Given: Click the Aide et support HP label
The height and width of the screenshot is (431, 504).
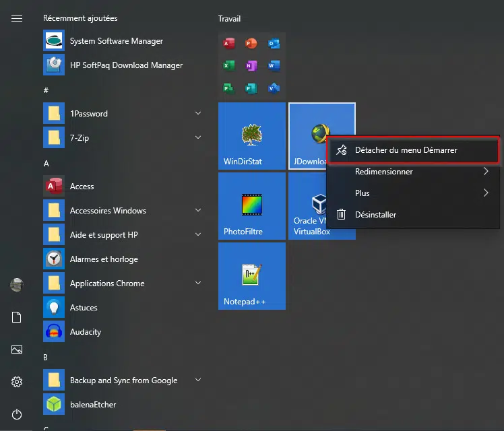Looking at the screenshot, I should [x=104, y=235].
